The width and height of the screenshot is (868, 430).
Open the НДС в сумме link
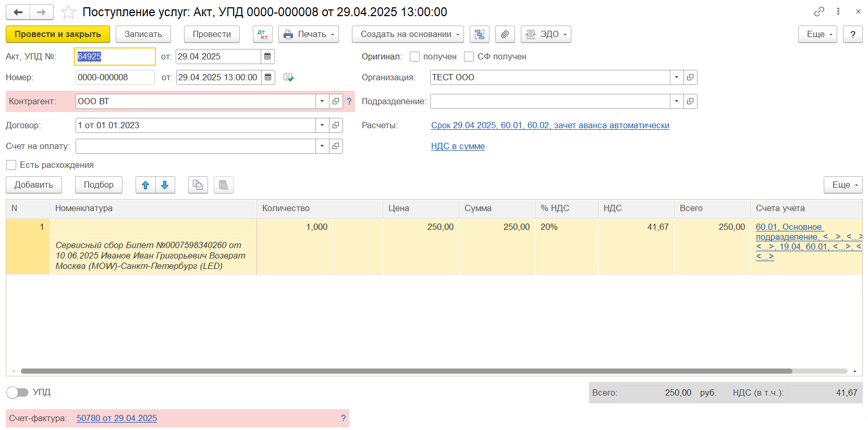(458, 146)
